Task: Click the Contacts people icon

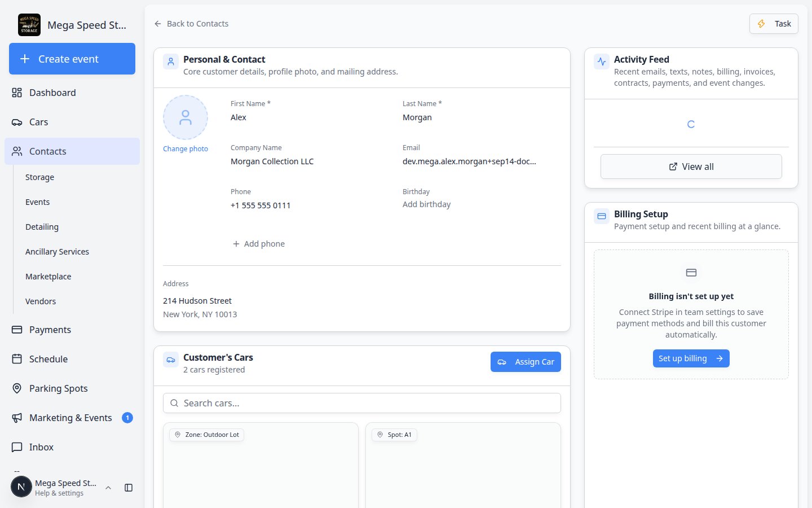Action: pyautogui.click(x=17, y=151)
